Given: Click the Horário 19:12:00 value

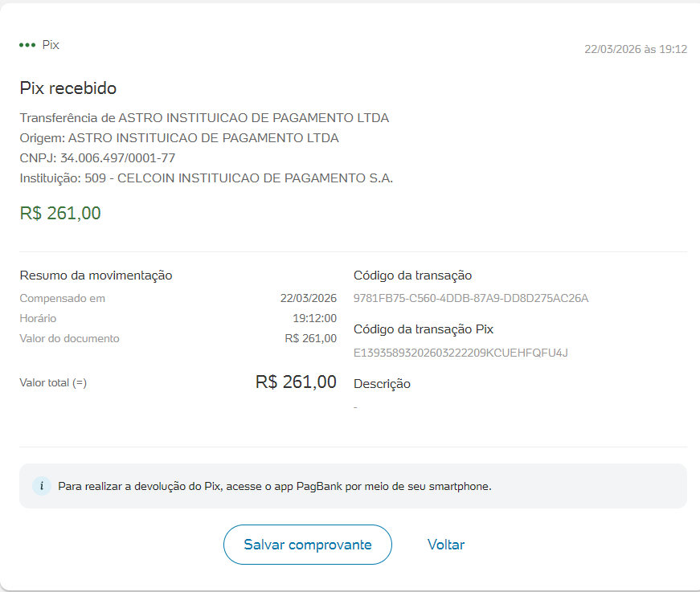Looking at the screenshot, I should coord(314,319).
